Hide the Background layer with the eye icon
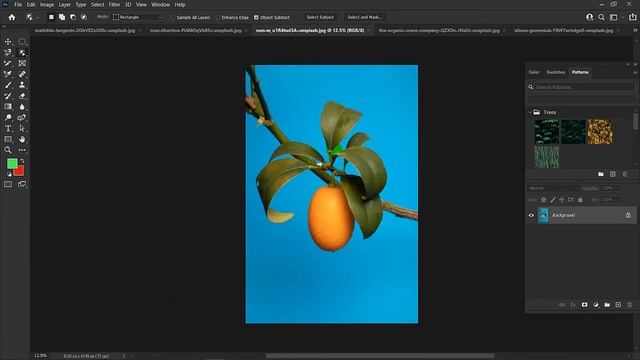The height and width of the screenshot is (360, 640). coord(531,215)
